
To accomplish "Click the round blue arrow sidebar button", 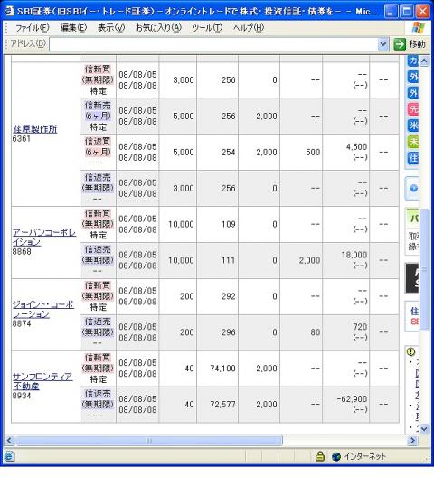I will (414, 189).
